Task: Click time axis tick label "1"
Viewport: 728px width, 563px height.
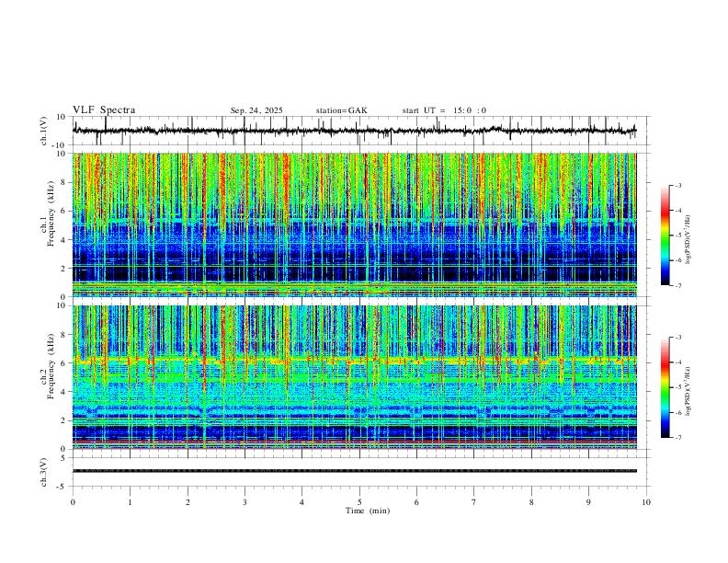Action: tap(130, 502)
